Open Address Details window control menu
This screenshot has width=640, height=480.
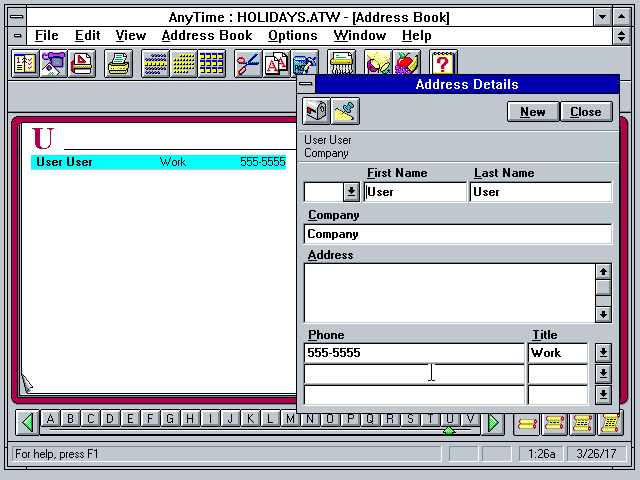pyautogui.click(x=306, y=84)
